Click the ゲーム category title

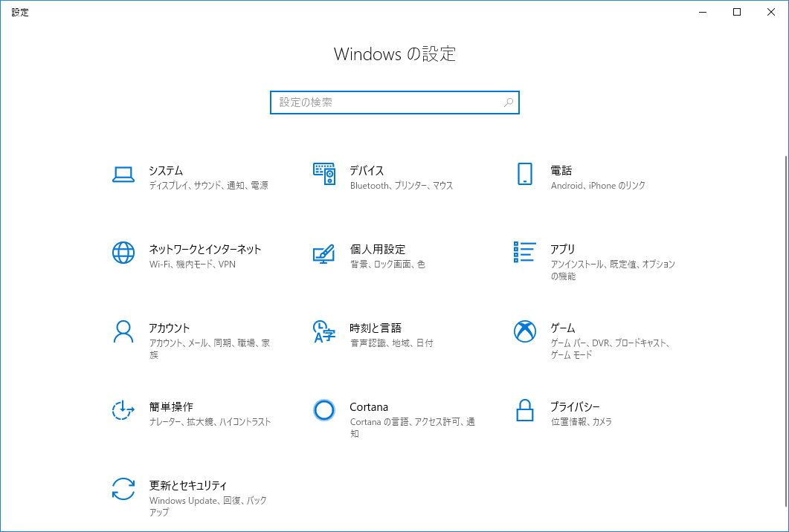pos(563,328)
